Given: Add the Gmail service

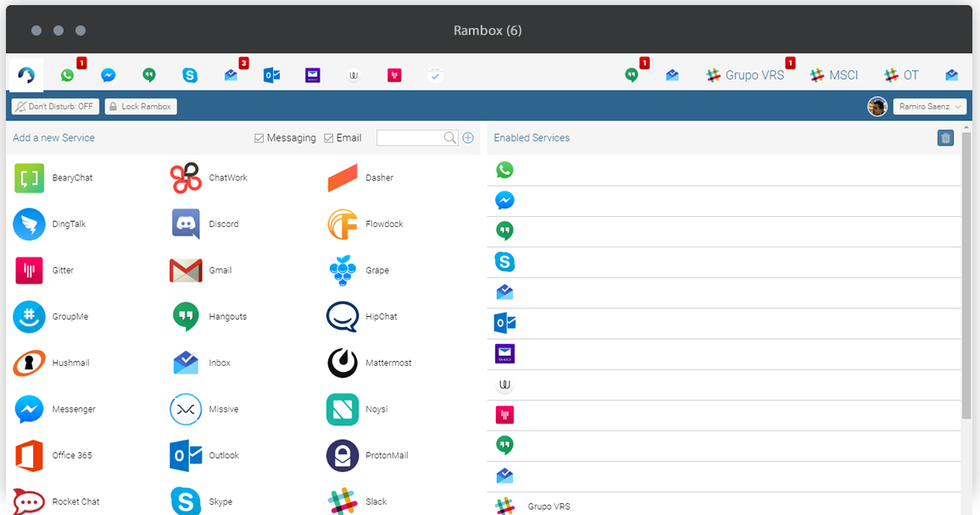Looking at the screenshot, I should [186, 271].
